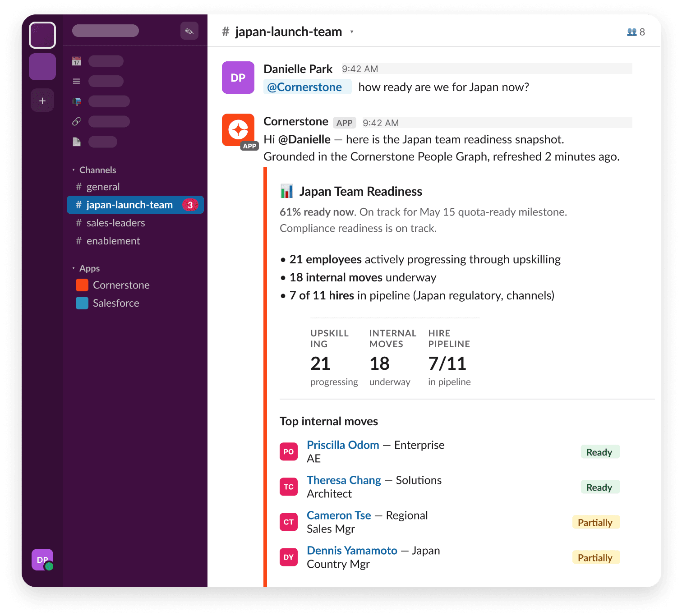682x616 pixels.
Task: Open the document file icon in sidebar
Action: 77,142
